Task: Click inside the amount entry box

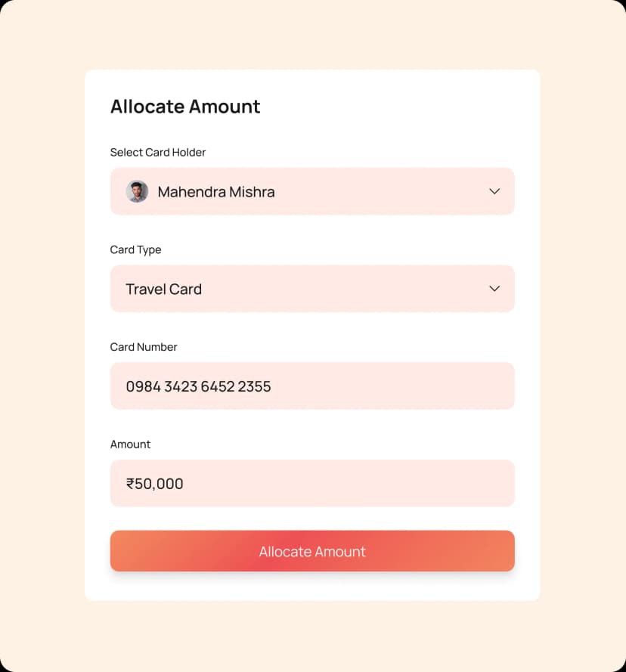Action: [x=312, y=483]
